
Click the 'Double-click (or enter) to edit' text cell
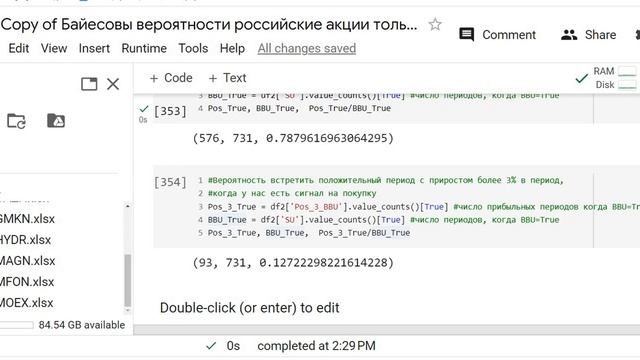(249, 308)
